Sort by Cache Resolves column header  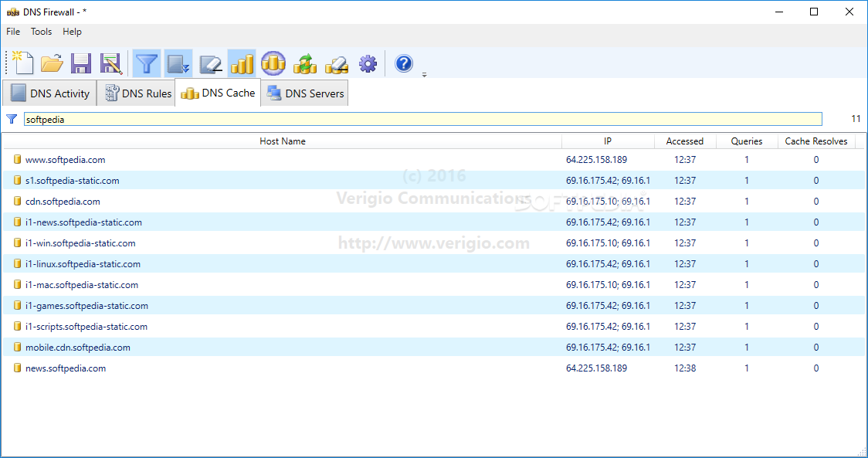816,141
